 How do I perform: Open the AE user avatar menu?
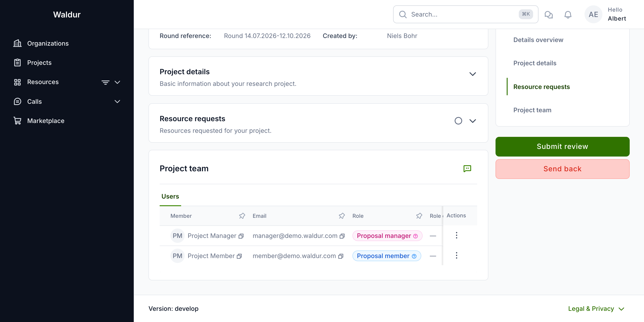click(x=593, y=14)
